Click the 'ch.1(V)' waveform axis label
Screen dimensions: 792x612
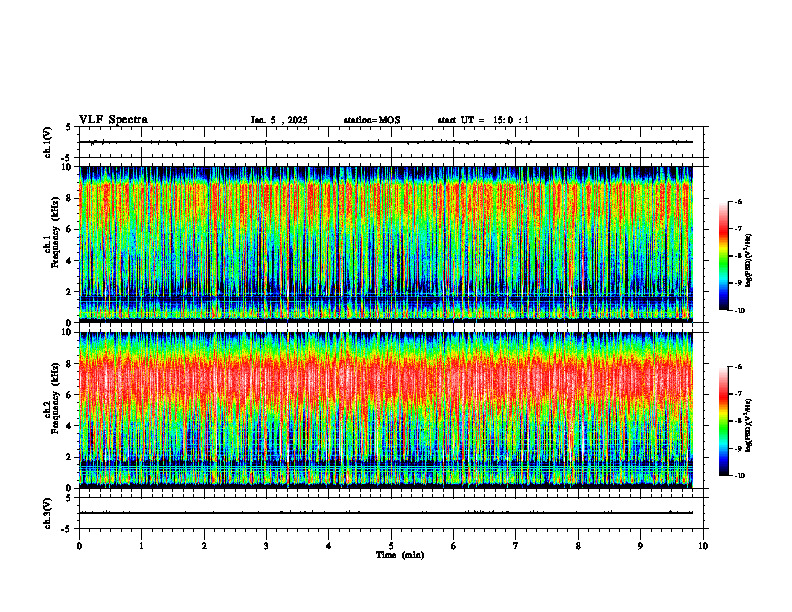pyautogui.click(x=48, y=142)
